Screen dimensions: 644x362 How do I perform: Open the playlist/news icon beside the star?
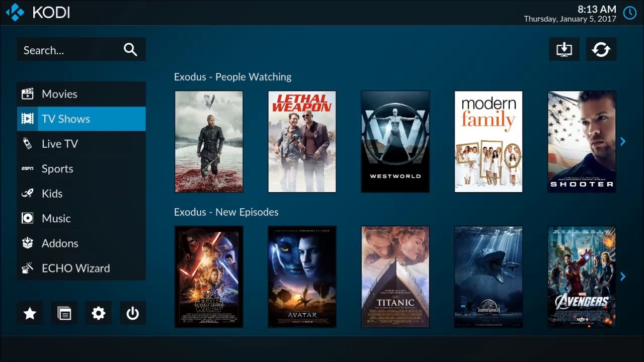click(64, 314)
